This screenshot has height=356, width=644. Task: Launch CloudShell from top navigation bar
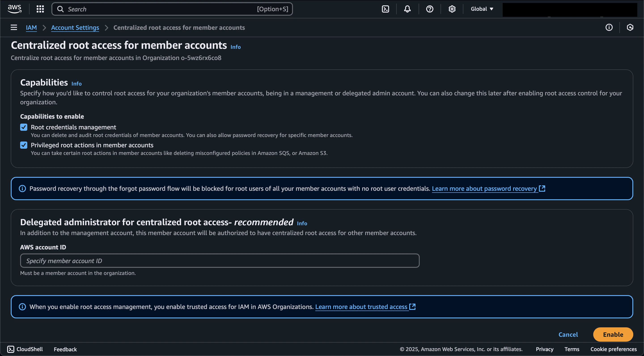pyautogui.click(x=385, y=9)
